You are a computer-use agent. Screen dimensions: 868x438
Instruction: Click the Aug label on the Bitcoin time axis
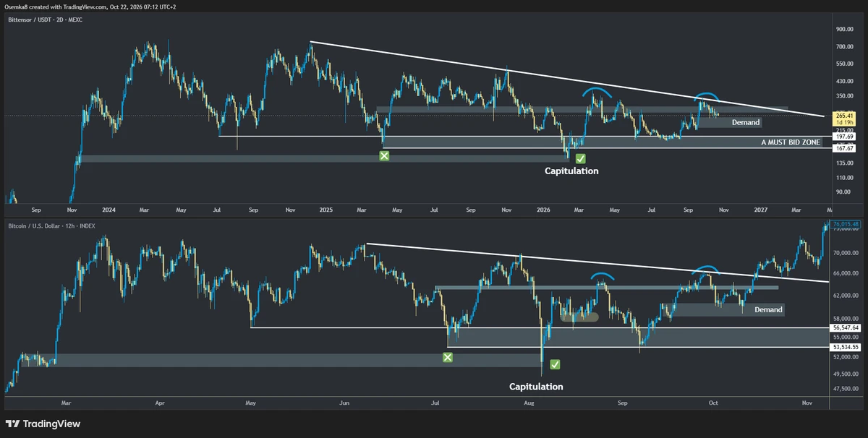point(529,402)
